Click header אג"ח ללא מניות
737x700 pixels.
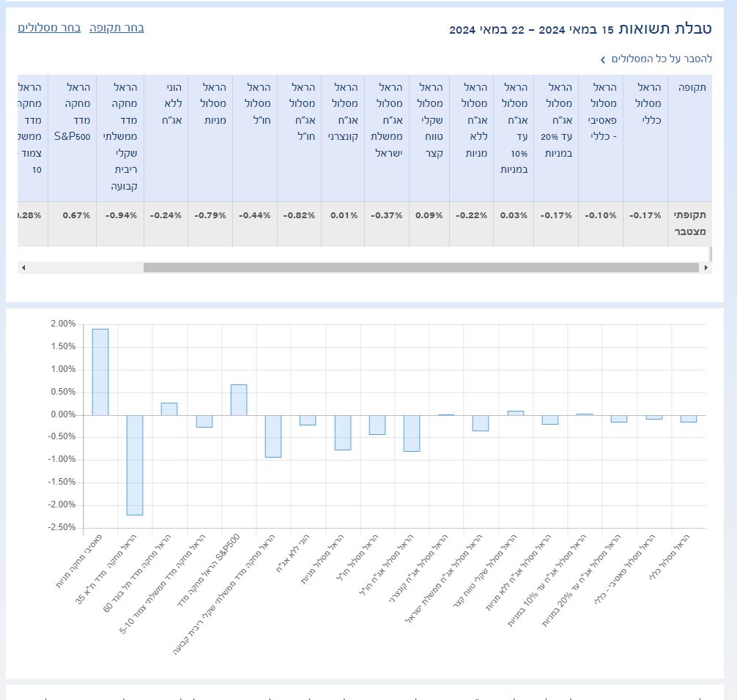click(x=472, y=138)
